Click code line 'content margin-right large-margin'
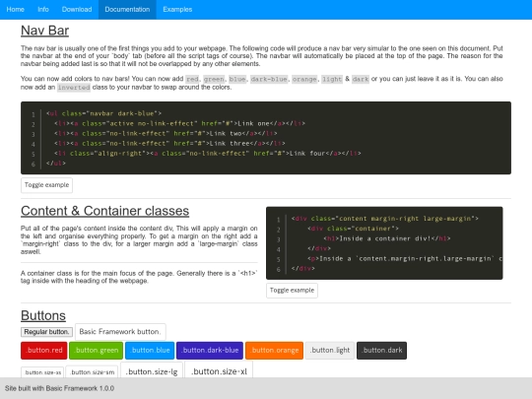Image resolution: width=532 pixels, height=399 pixels. (385, 219)
